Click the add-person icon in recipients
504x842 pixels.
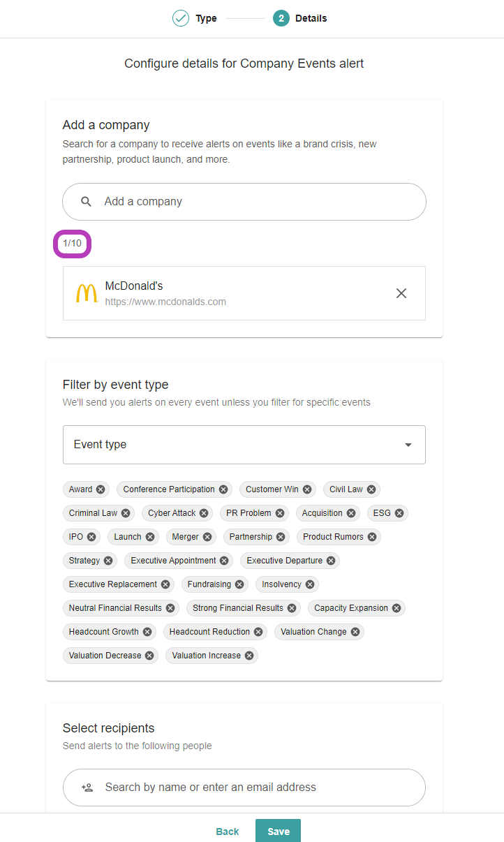(87, 788)
